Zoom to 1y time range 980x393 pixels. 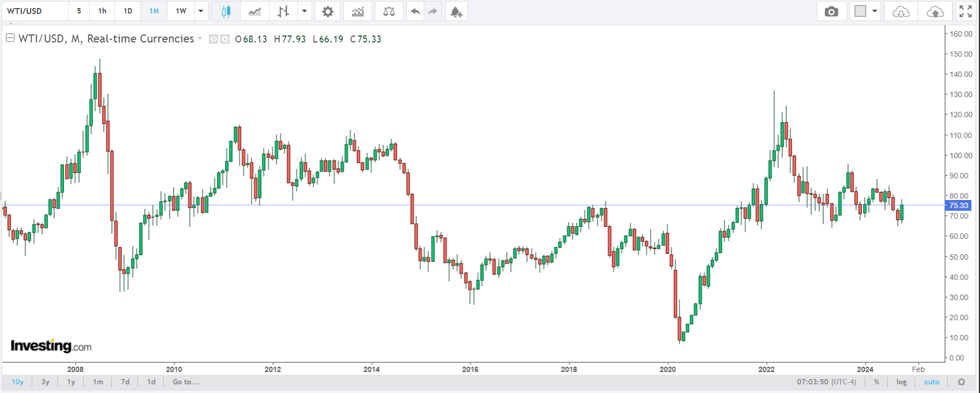point(71,382)
